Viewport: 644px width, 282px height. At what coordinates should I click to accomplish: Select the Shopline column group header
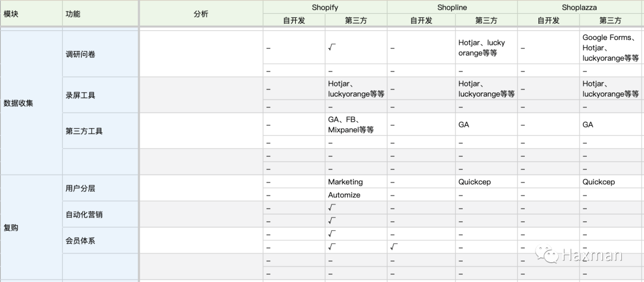pos(452,7)
